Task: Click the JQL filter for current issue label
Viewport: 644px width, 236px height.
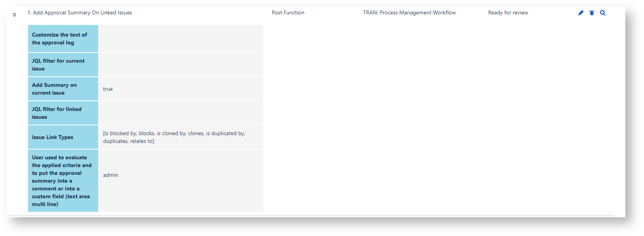Action: pos(58,65)
